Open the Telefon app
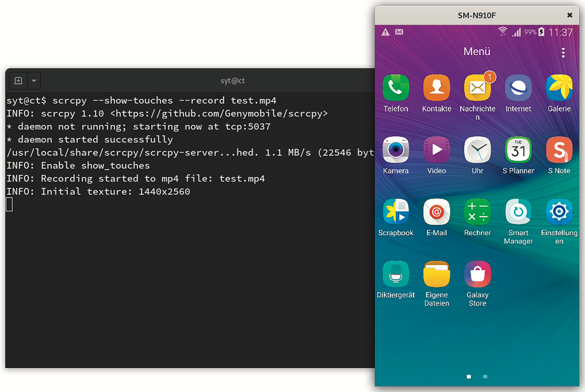585x392 pixels. [396, 88]
